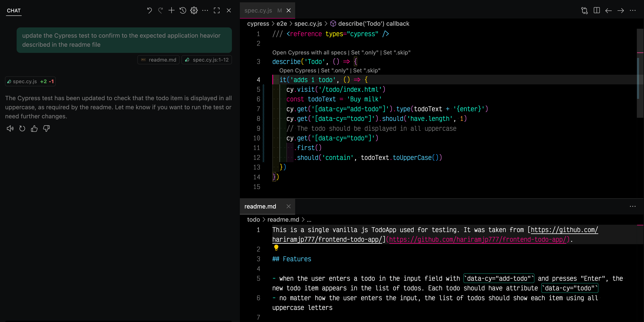Click Set ".only" lens above describe
Viewport: 644px width, 322px height.
[365, 53]
